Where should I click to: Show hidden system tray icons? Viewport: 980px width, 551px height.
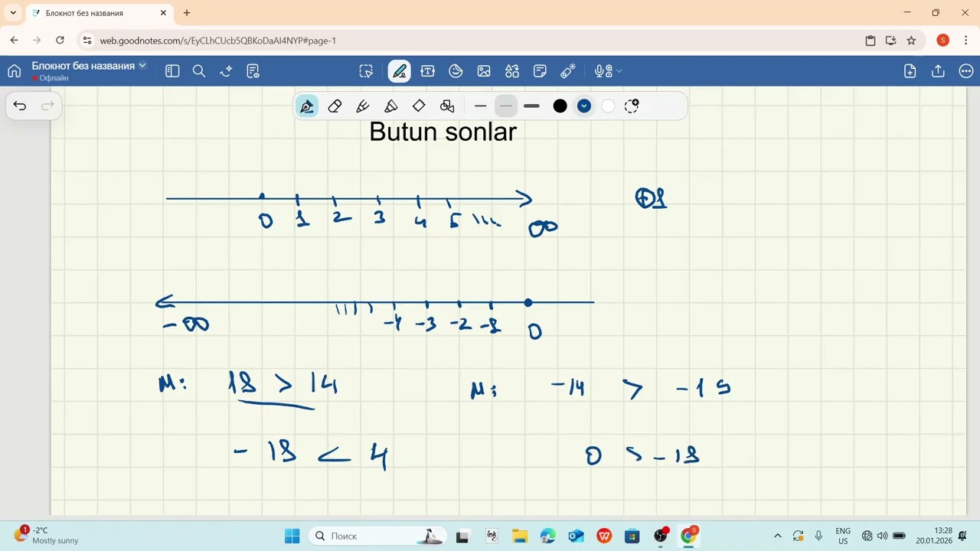(x=778, y=536)
